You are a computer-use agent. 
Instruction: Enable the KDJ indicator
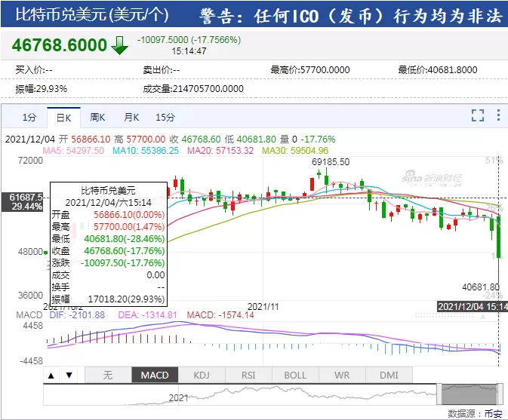[202, 375]
